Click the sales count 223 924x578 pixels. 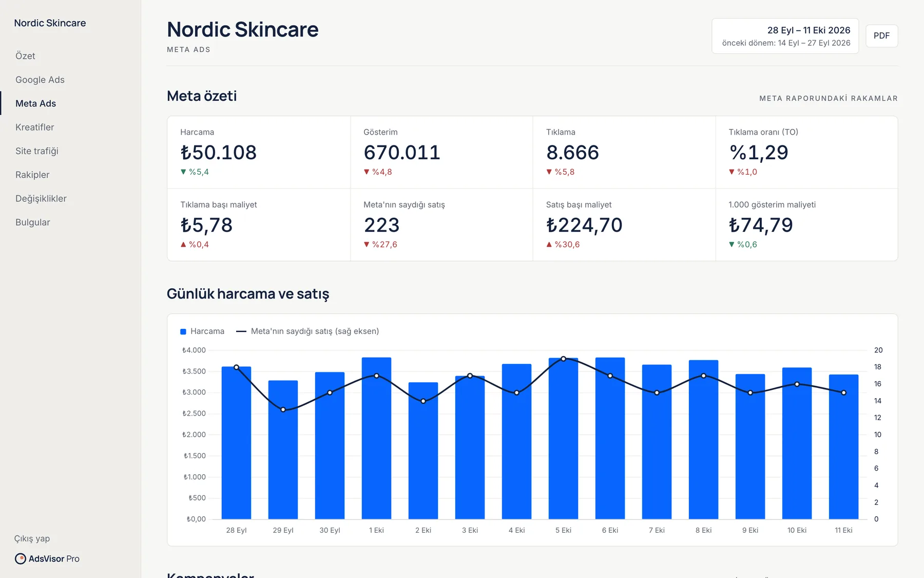point(381,225)
